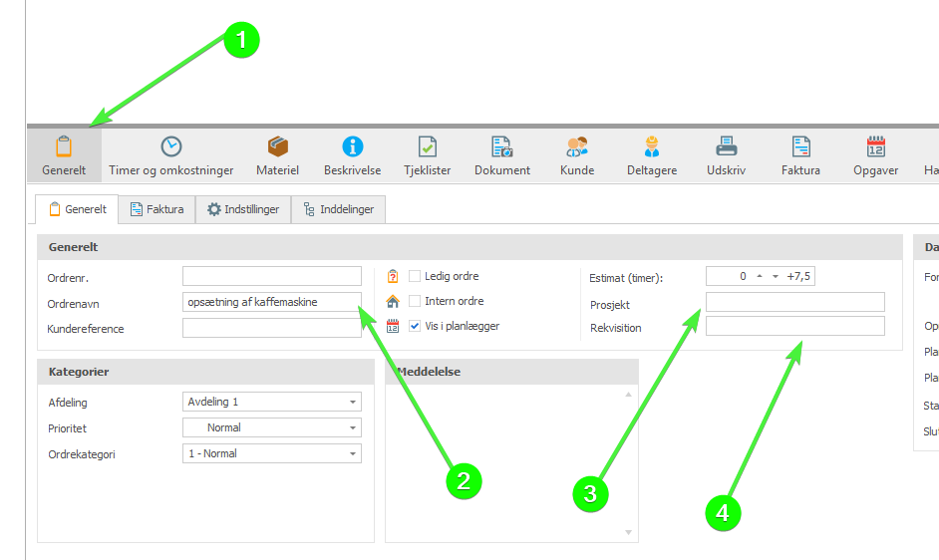The height and width of the screenshot is (560, 939).
Task: Open the Udskriv printer icon
Action: coord(727,146)
